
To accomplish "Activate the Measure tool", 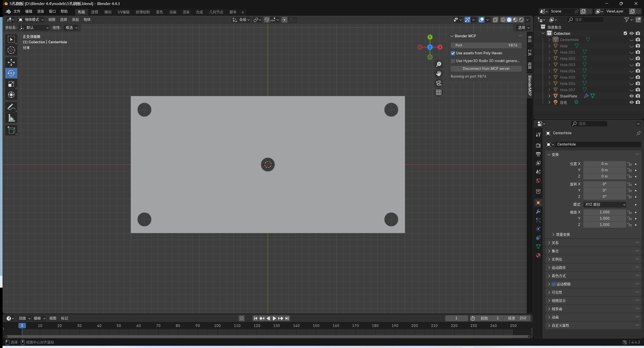I will (11, 118).
